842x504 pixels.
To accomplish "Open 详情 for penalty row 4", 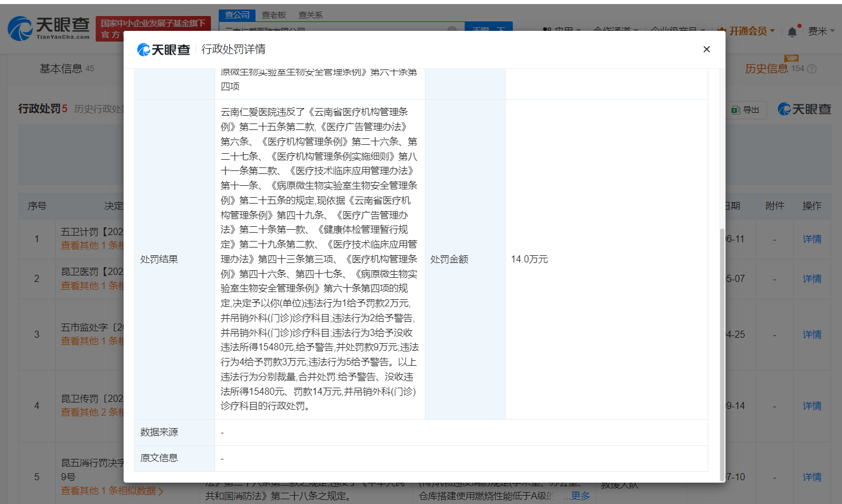I will pos(812,406).
